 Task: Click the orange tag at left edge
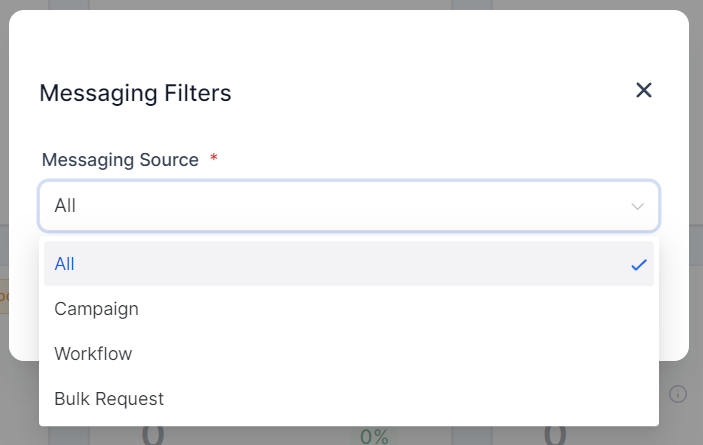[x=4, y=297]
